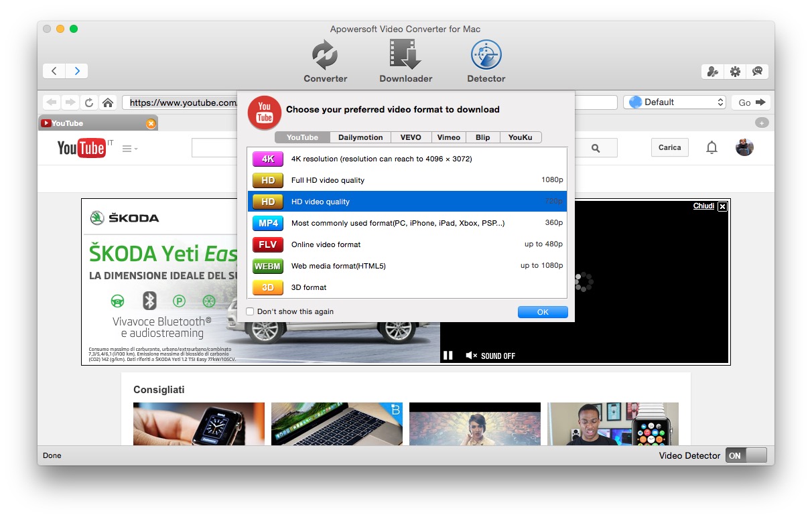This screenshot has height=519, width=812.
Task: Click the Consigliati heading
Action: click(159, 390)
